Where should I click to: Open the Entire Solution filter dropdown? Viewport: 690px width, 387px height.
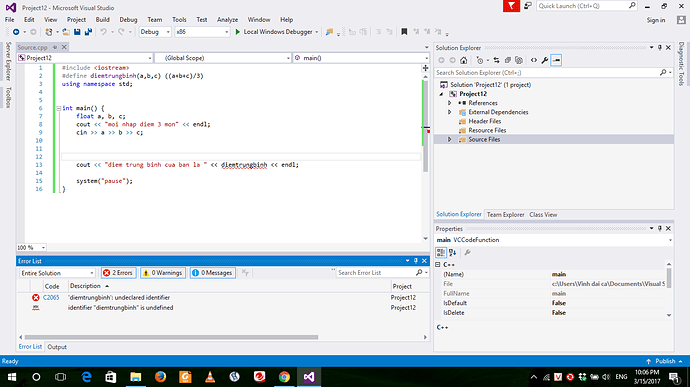click(x=57, y=273)
